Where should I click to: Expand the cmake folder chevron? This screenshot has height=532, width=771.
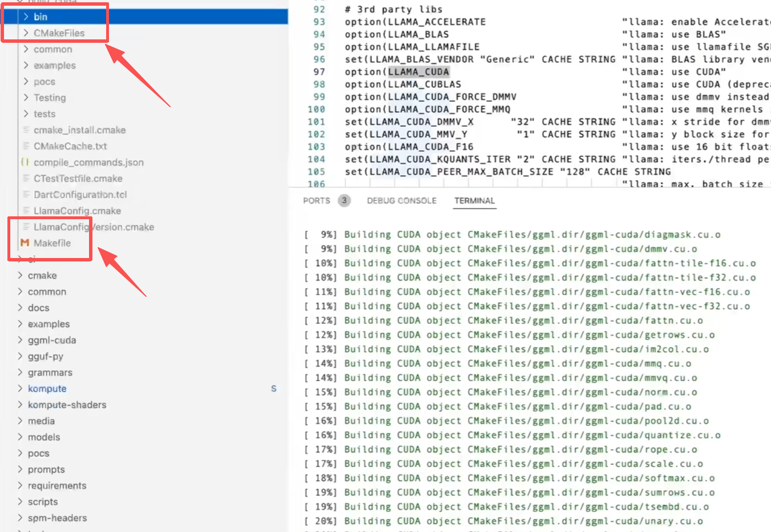[20, 276]
